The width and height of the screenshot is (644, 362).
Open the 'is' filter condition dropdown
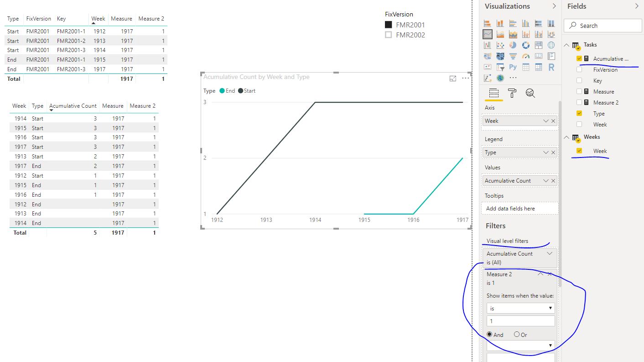coord(520,308)
